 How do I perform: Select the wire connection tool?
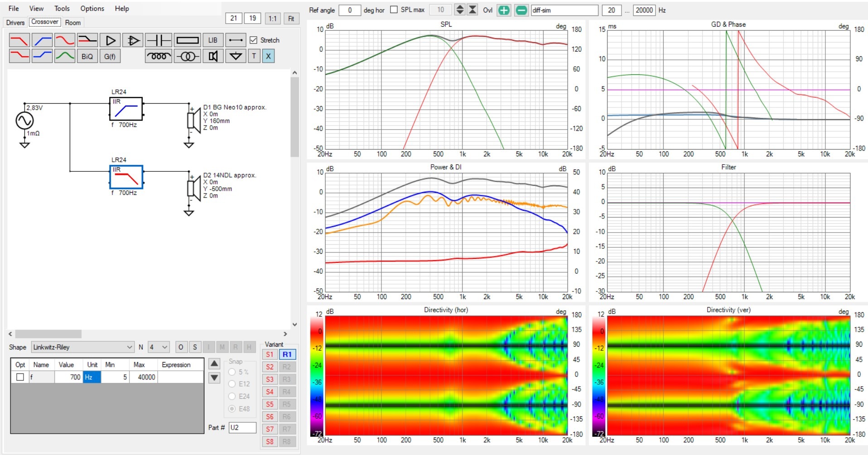click(x=236, y=40)
